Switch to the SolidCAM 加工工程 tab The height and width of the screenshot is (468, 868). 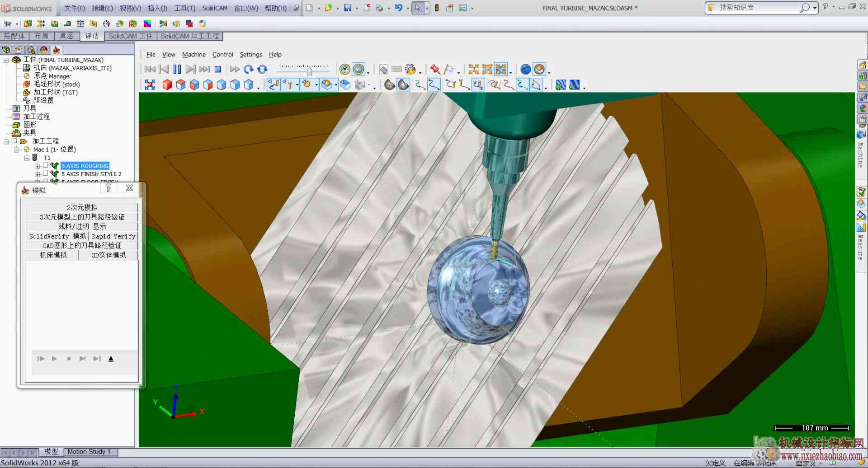(x=190, y=36)
